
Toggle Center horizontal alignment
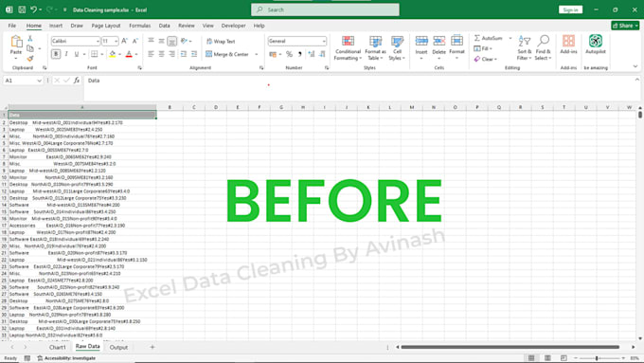click(x=161, y=54)
